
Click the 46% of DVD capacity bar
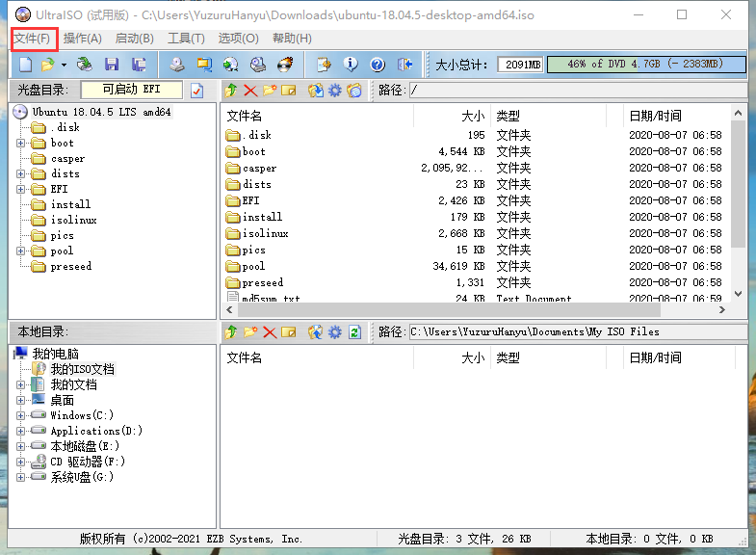point(646,65)
